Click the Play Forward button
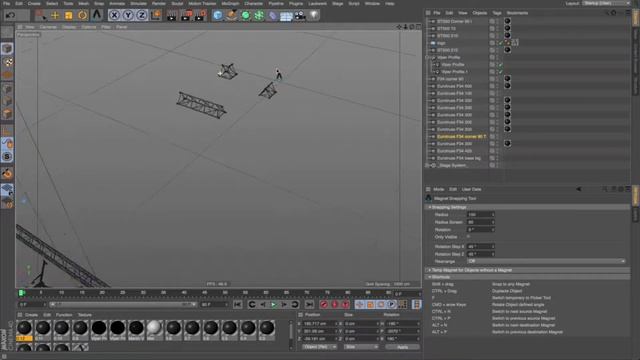 point(273,304)
